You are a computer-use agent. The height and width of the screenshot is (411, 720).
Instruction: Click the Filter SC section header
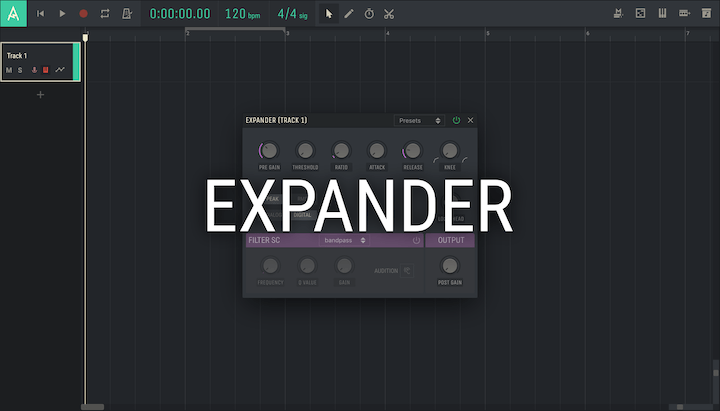pyautogui.click(x=334, y=240)
